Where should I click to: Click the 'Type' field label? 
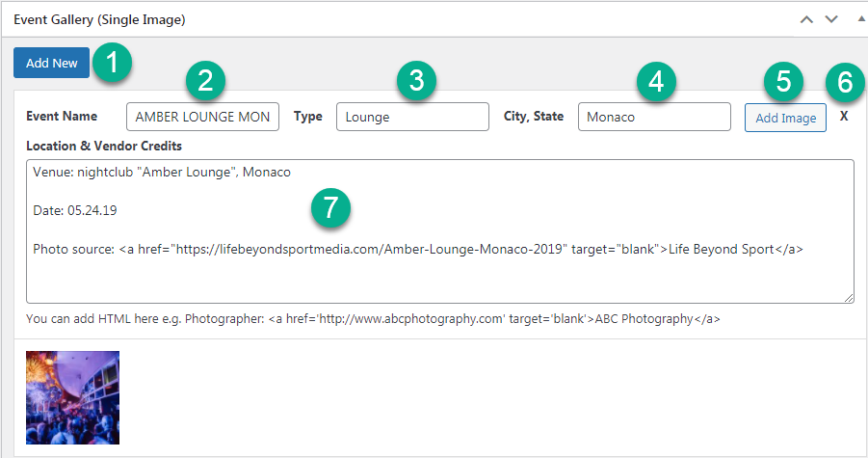pyautogui.click(x=307, y=117)
